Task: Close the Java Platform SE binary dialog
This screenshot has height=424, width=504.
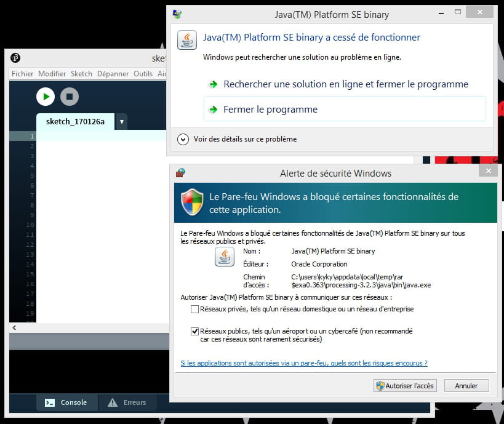Action: point(479,12)
